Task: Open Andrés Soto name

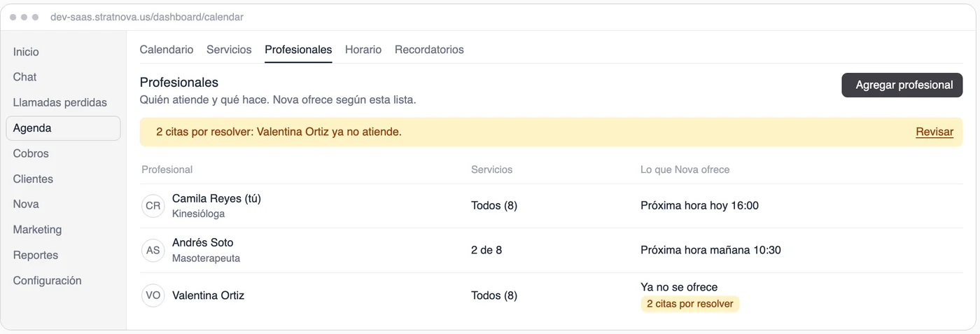Action: coord(203,242)
